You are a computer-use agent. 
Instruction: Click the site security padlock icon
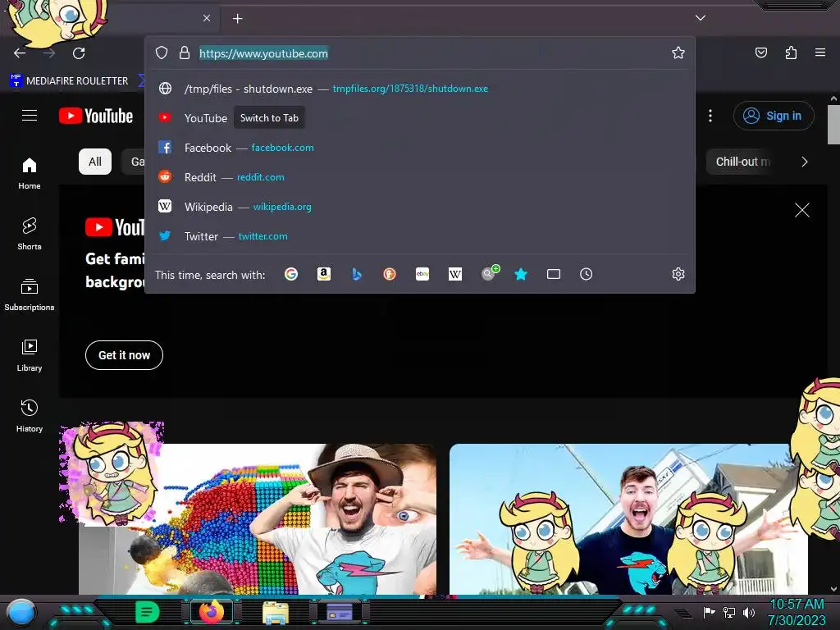tap(185, 52)
